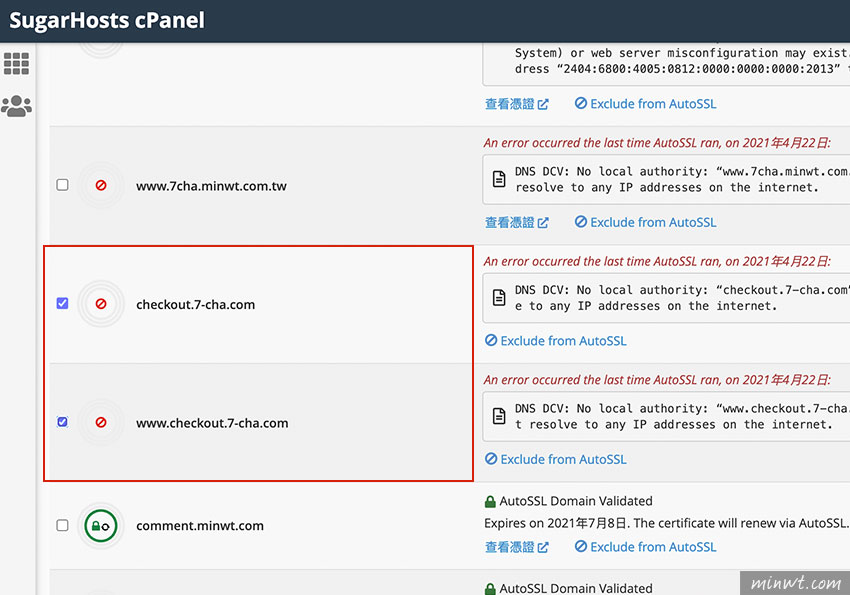Exclude checkout.7-cha.com from AutoSSL
Viewport: 850px width, 595px height.
pos(556,341)
